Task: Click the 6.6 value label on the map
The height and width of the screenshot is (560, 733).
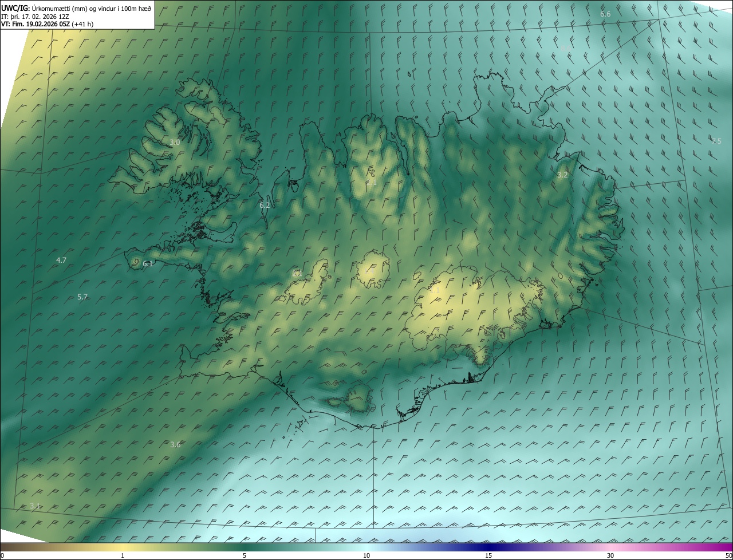Action: click(605, 14)
